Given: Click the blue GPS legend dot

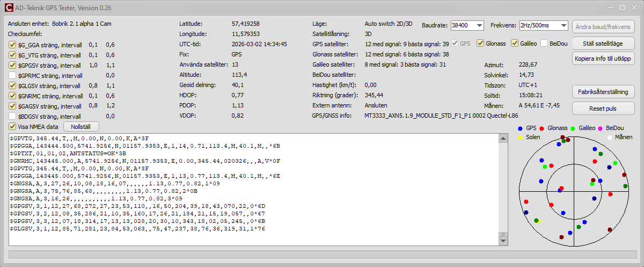Looking at the screenshot, I should [x=520, y=128].
